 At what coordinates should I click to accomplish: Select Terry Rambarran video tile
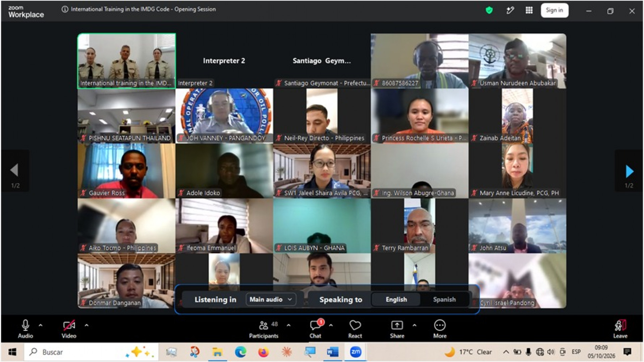click(x=420, y=226)
